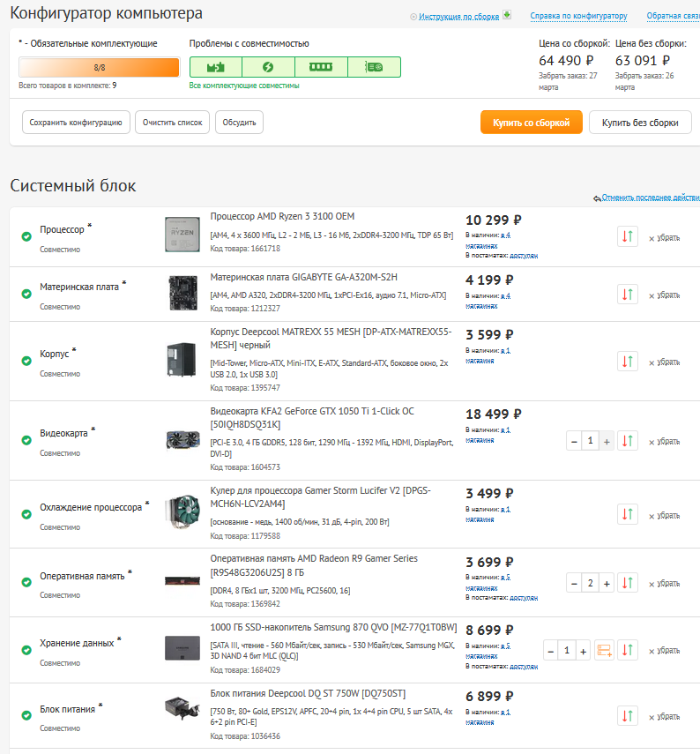Screen dimensions: 700x754
Task: Swap the GTX 1050 Ti video card
Action: [628, 440]
